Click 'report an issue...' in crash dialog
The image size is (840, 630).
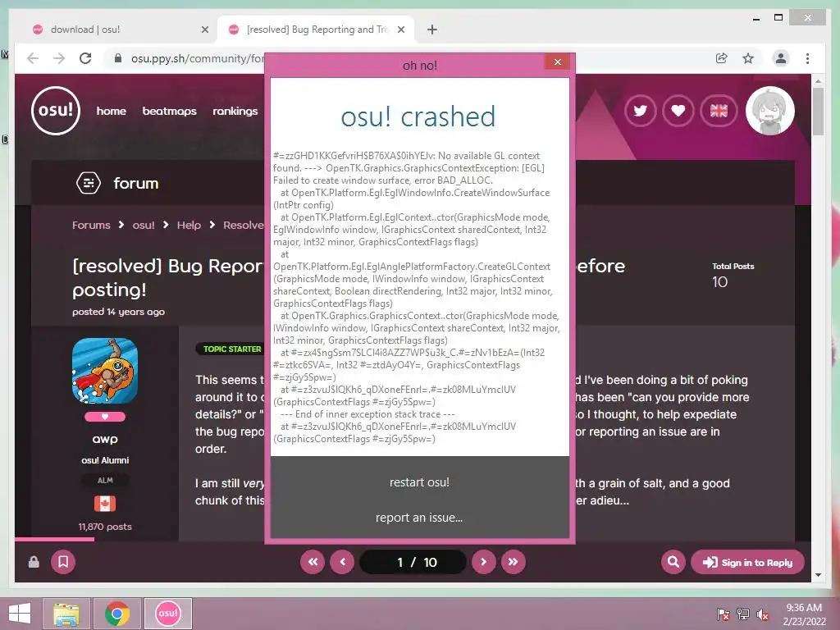point(419,518)
